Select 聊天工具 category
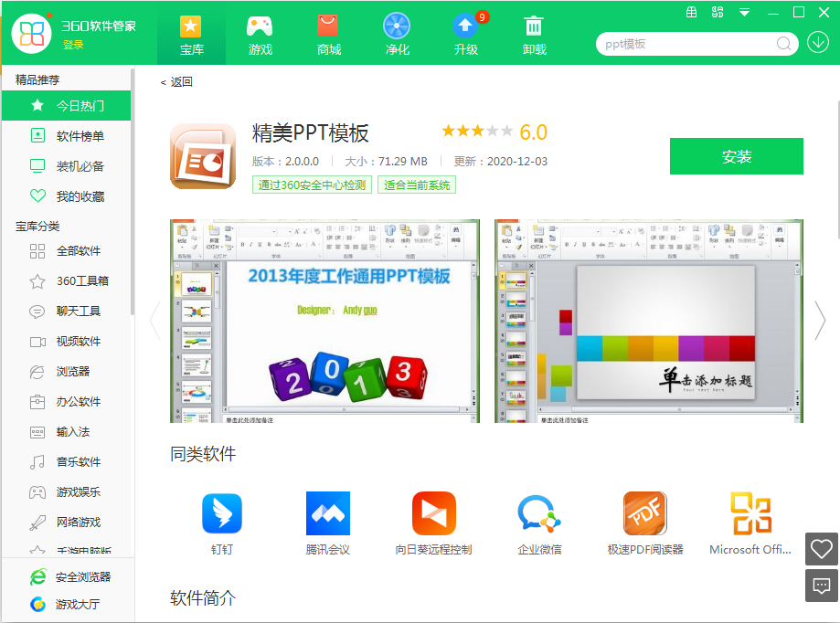840x623 pixels. (67, 311)
